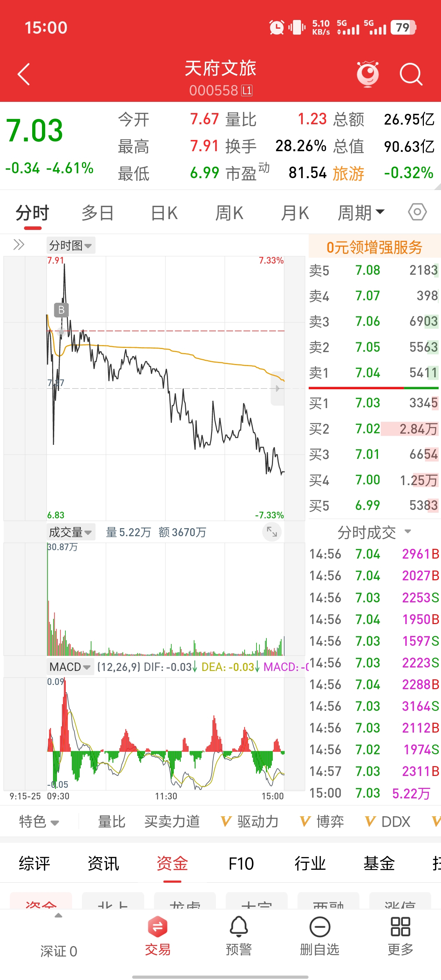This screenshot has width=441, height=980.
Task: Select the 资讯 tab
Action: click(x=104, y=863)
